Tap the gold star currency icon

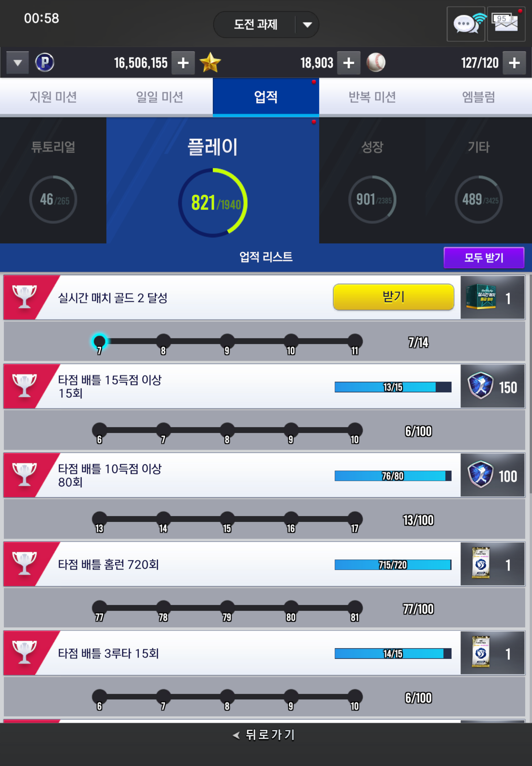(x=210, y=62)
